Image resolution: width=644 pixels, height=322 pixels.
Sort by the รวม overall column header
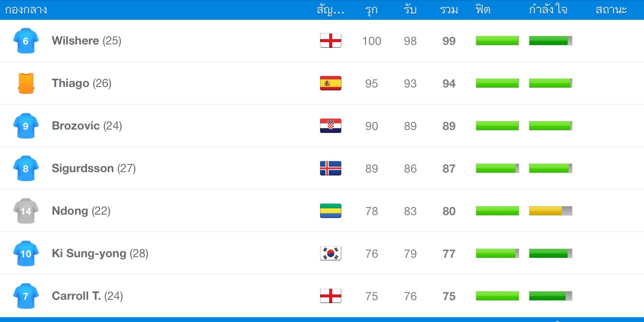click(449, 10)
